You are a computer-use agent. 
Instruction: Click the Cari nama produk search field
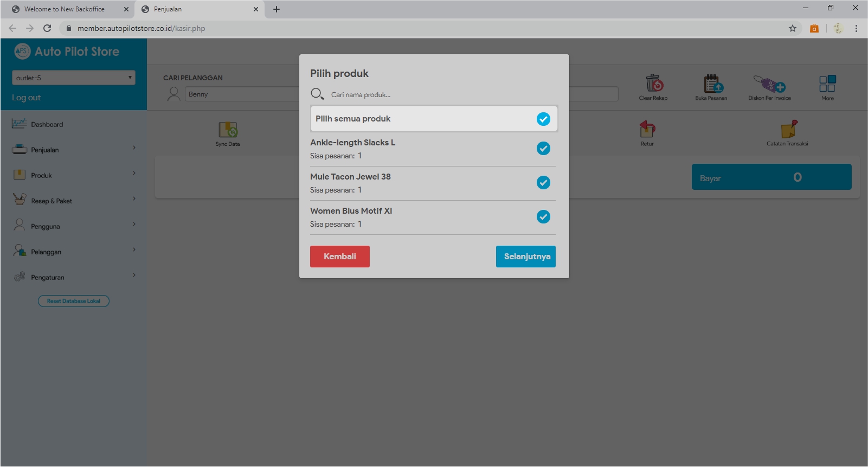coord(439,94)
